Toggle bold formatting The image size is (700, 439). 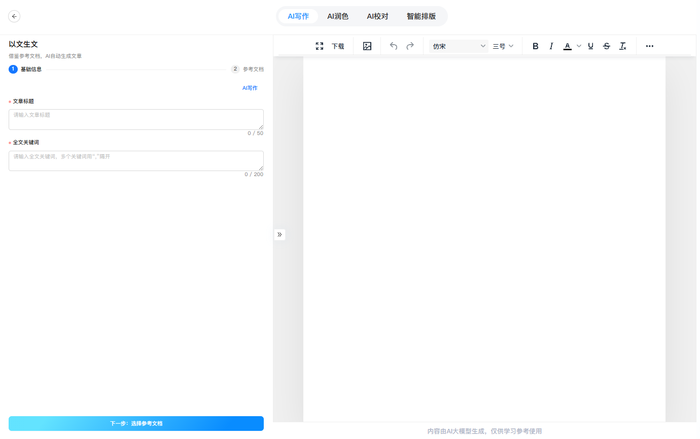pos(535,46)
